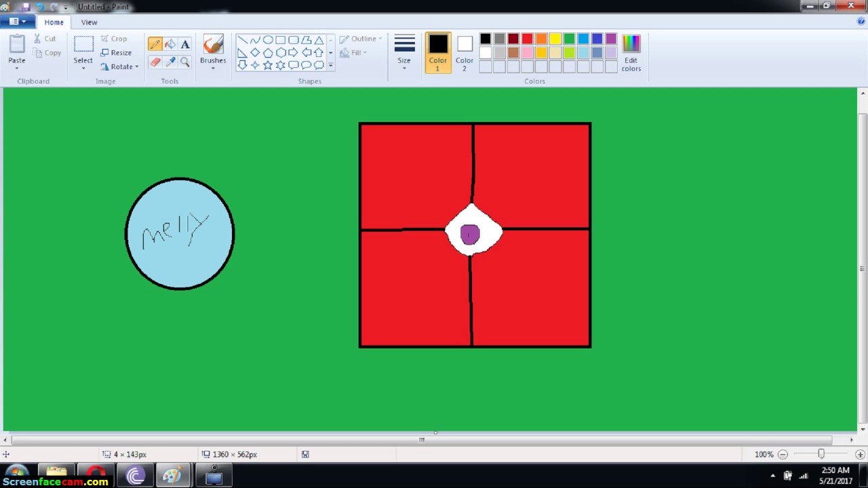Choose the Four-point star shape

pyautogui.click(x=255, y=65)
